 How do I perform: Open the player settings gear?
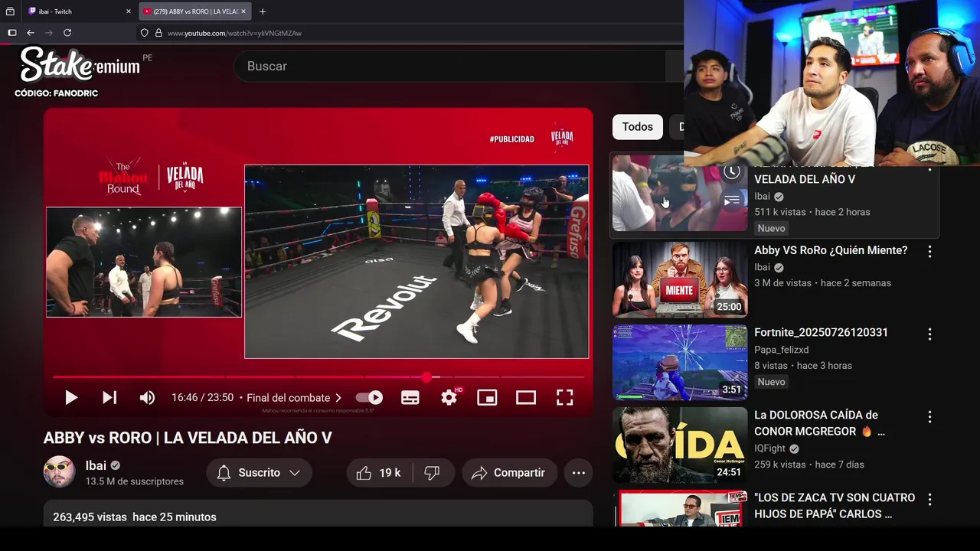(449, 397)
